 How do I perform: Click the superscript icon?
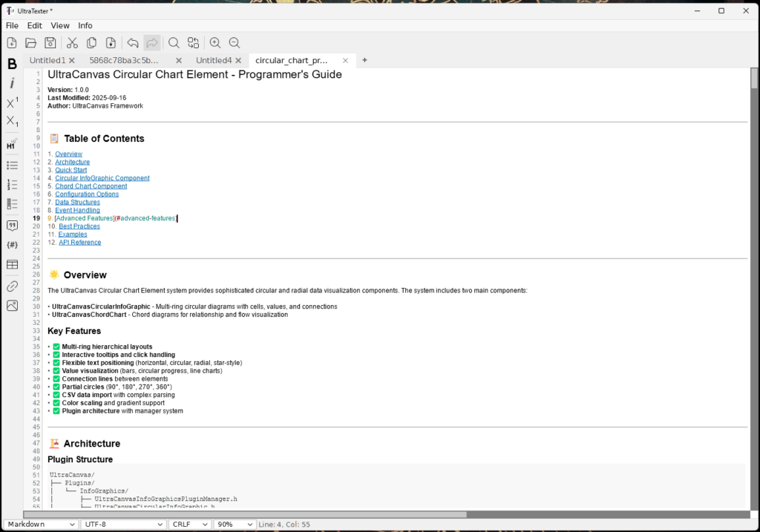(12, 103)
